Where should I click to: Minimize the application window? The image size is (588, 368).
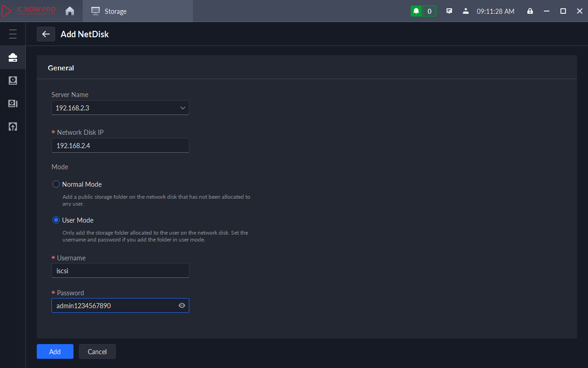pos(546,11)
